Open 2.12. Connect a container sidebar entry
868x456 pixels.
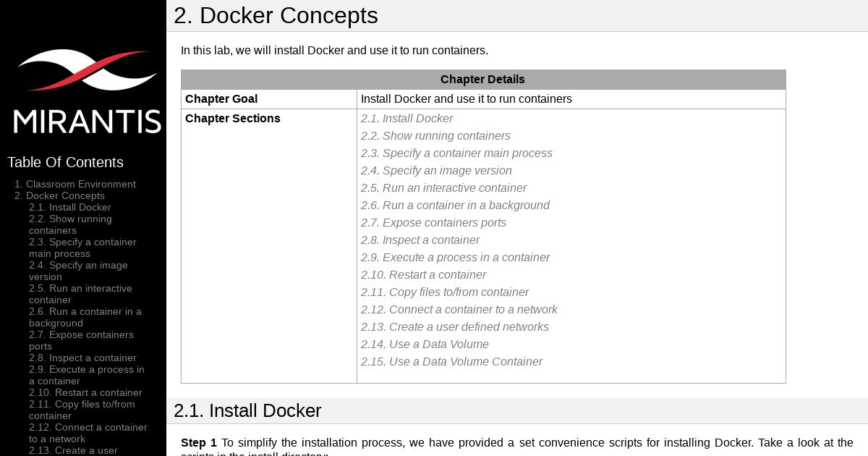(x=88, y=433)
